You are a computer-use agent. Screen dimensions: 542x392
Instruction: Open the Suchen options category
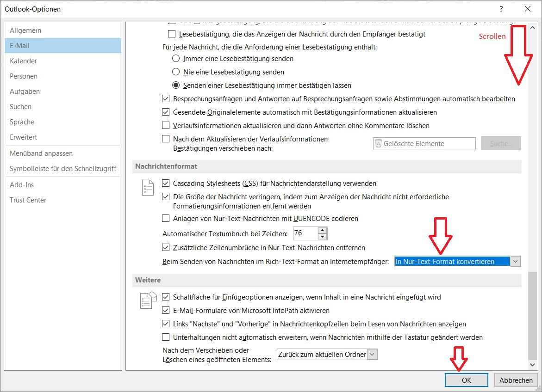[x=63, y=107]
